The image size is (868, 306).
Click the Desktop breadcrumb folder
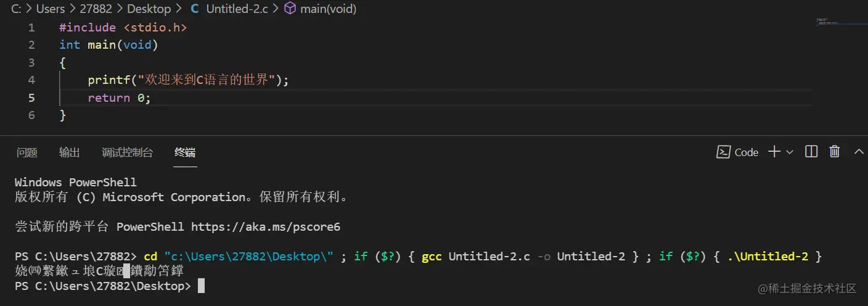tap(149, 9)
